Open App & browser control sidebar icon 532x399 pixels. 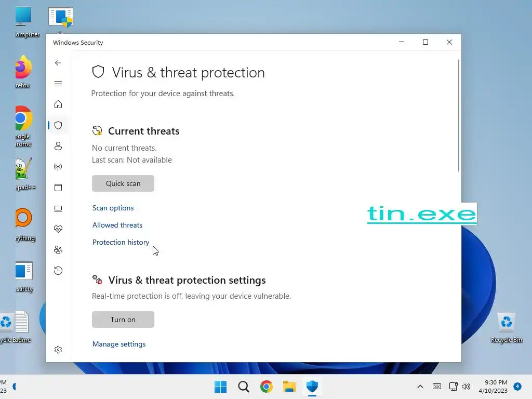tap(58, 188)
